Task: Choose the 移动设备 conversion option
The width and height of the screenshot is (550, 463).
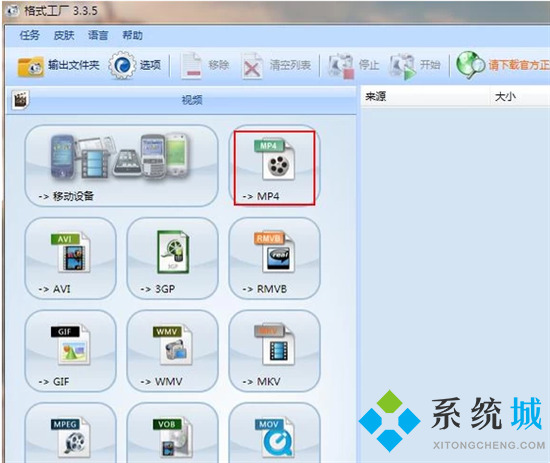Action: (121, 166)
